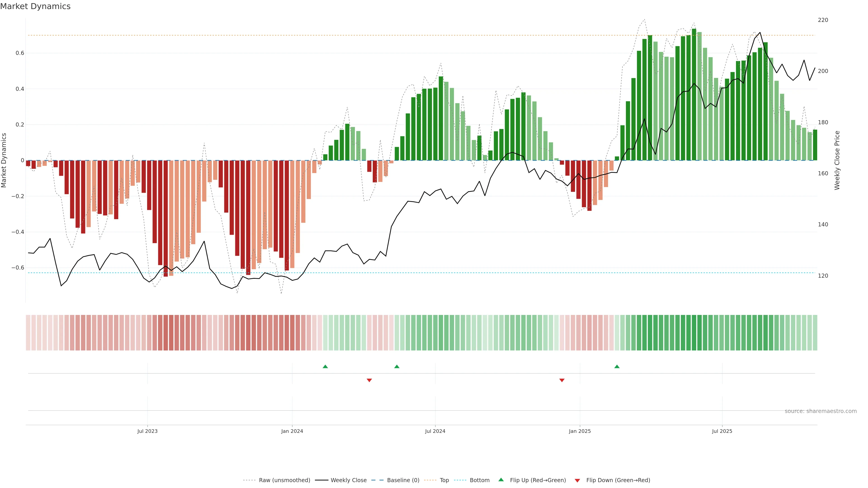Click the red Flip Down marker between Jan and Jul 2024
Viewport: 868px width, 488px height.
(369, 380)
